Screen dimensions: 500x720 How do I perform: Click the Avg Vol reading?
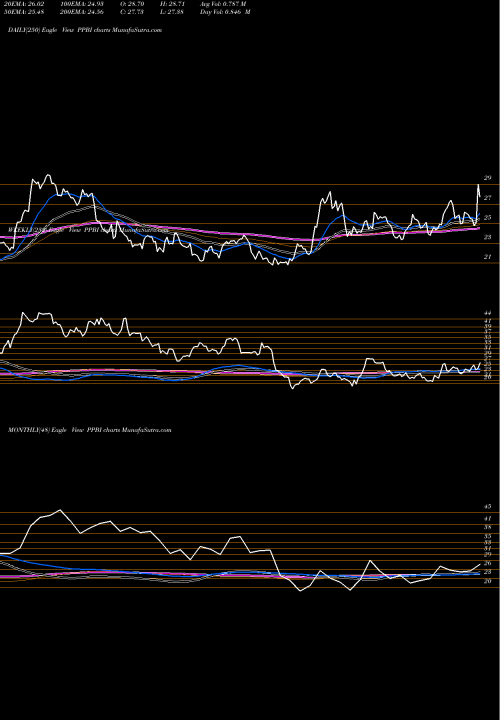[x=223, y=4]
